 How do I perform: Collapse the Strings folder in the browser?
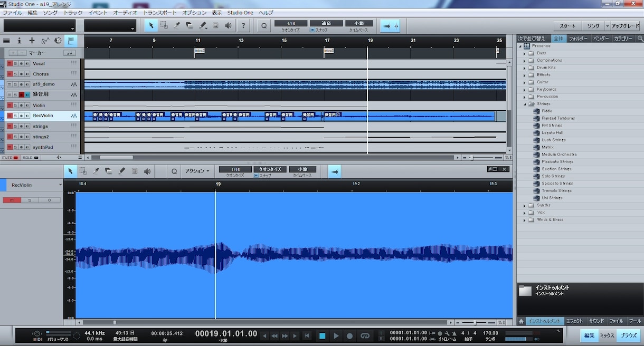coord(525,104)
